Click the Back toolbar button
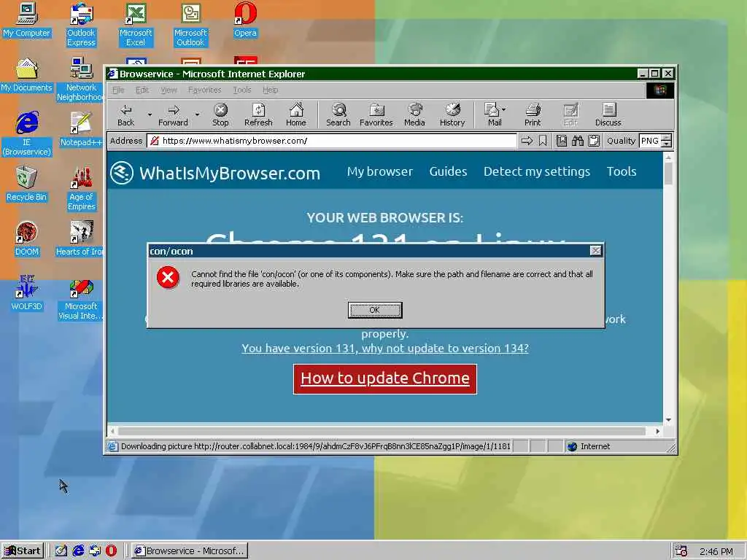The height and width of the screenshot is (560, 747). pyautogui.click(x=125, y=114)
